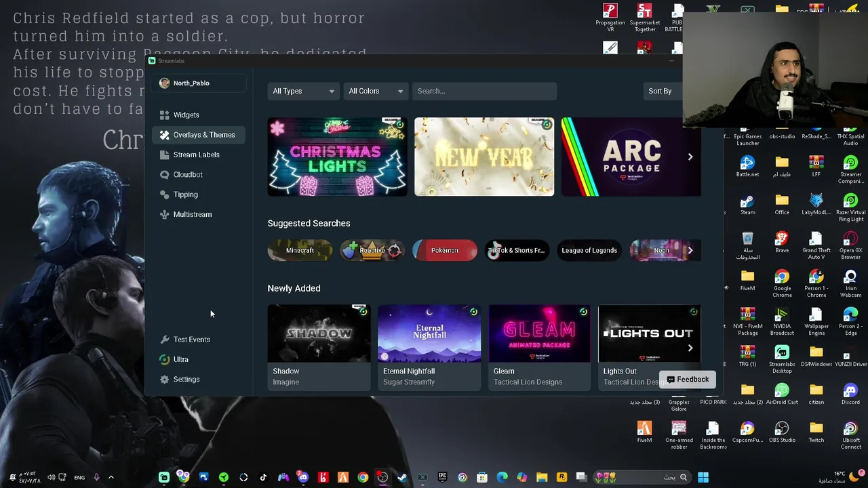
Task: Select the Reactive suggested search
Action: [x=372, y=250]
